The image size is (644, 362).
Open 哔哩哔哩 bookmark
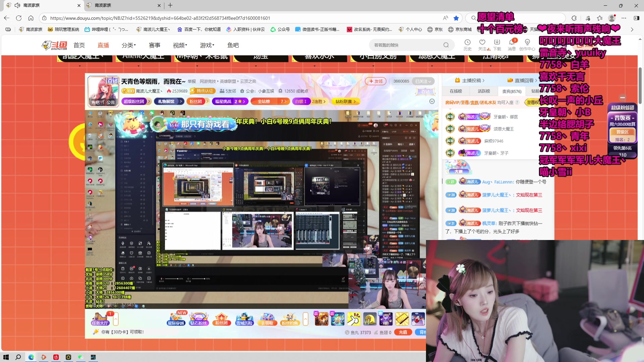point(106,29)
